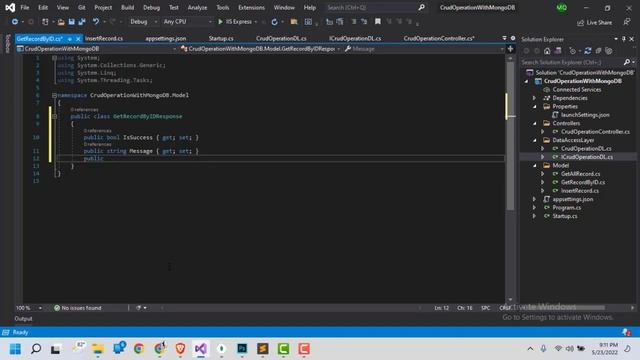Screen dimensions: 640x360
Task: Open the GetRecordByIDResponse type dropdown
Action: click(x=260, y=49)
